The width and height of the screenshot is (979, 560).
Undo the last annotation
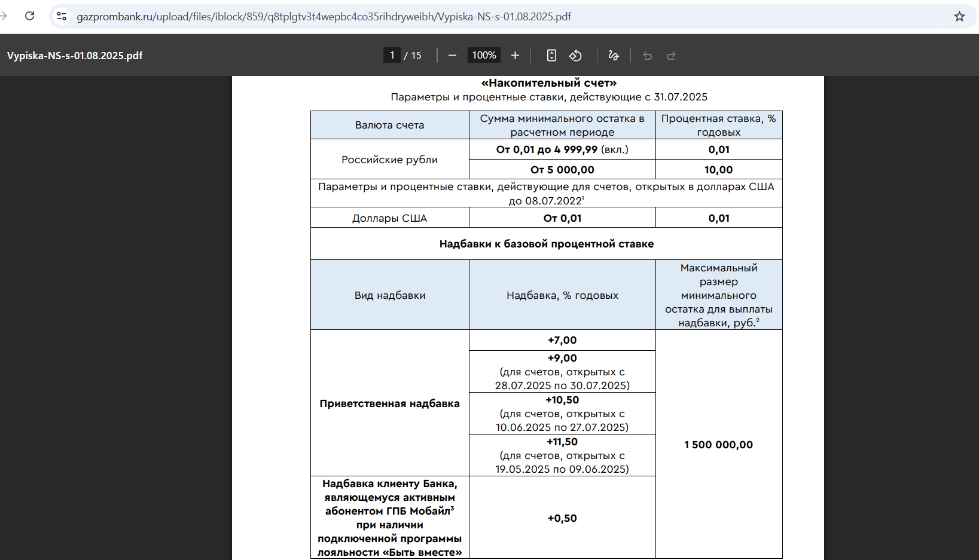647,56
